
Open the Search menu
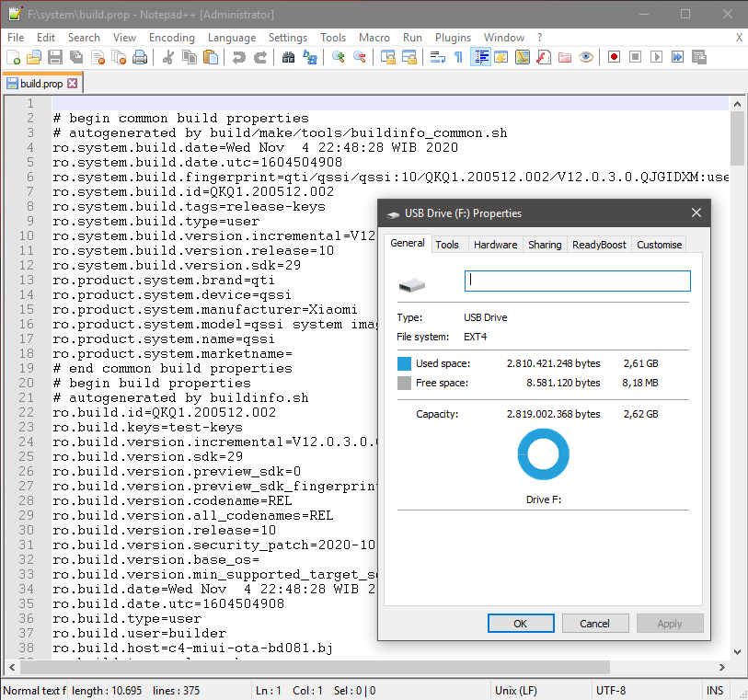click(x=84, y=38)
